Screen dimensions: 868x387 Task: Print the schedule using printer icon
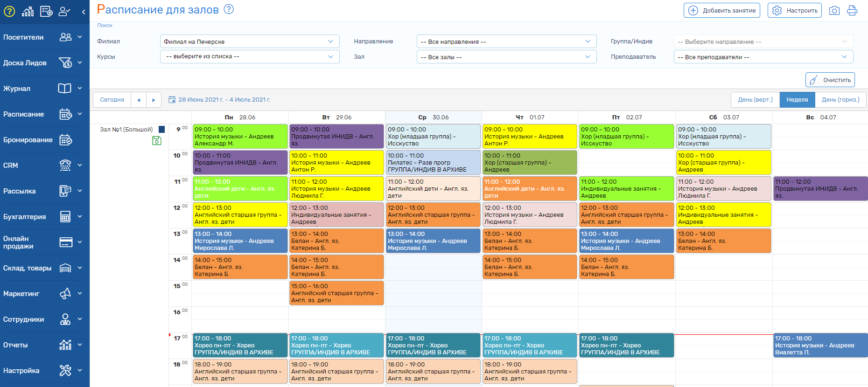click(852, 10)
